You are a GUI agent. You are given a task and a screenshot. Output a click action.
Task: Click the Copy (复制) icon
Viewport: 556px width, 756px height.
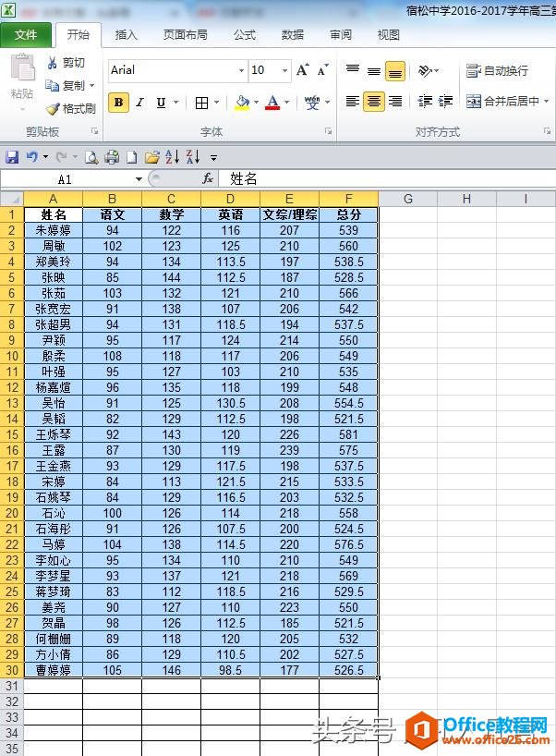click(52, 85)
